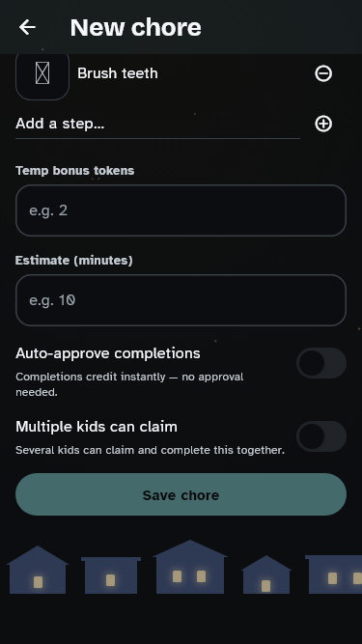Tap the flat-roofed house with one window

pyautogui.click(x=111, y=575)
